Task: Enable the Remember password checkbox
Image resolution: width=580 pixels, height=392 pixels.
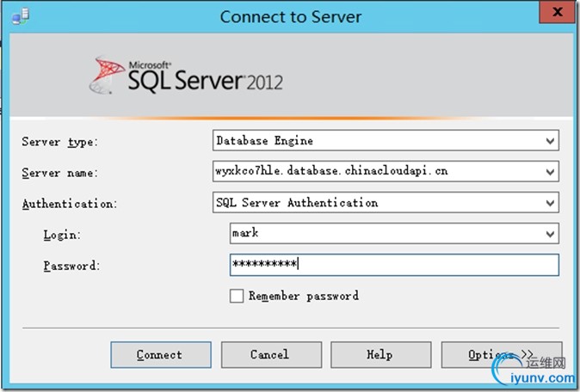Action: pos(237,296)
